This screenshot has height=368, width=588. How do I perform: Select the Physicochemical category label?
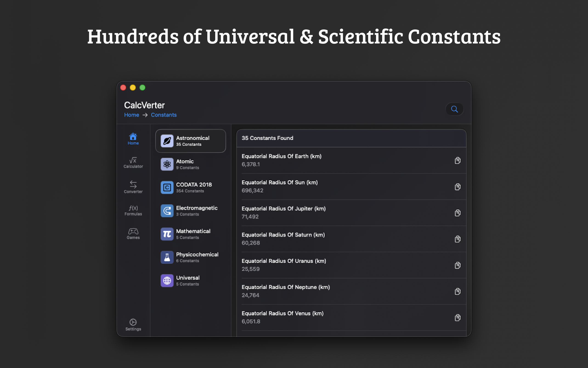pyautogui.click(x=197, y=254)
